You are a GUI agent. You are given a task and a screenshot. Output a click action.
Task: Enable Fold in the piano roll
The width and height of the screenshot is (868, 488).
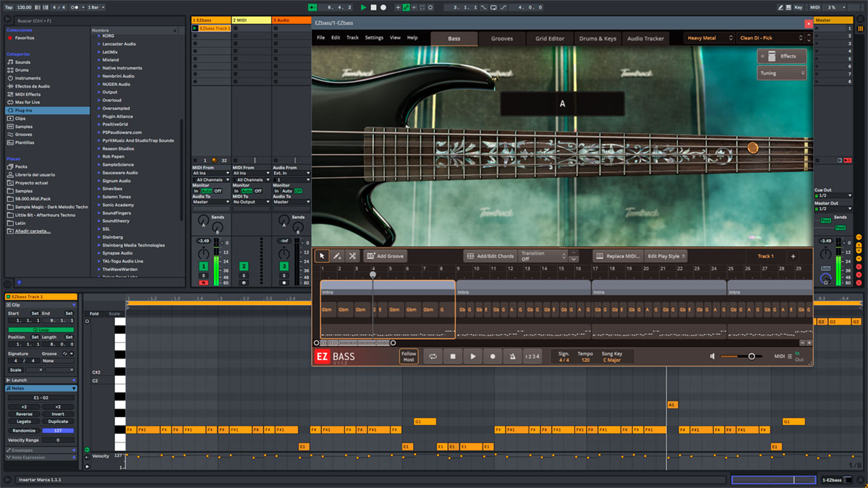coord(94,314)
